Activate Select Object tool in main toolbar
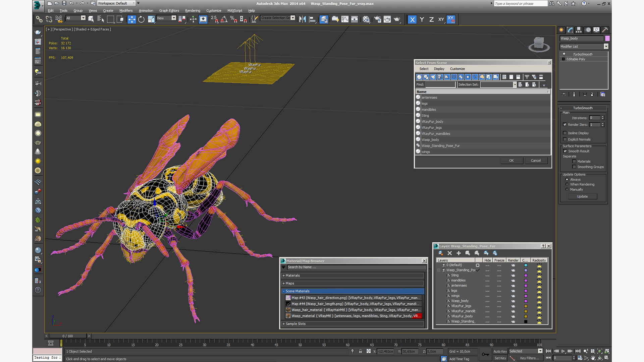644x362 pixels. [x=91, y=19]
